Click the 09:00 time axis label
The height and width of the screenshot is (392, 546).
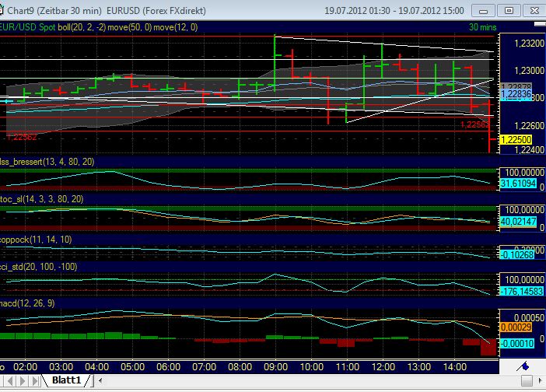click(276, 367)
